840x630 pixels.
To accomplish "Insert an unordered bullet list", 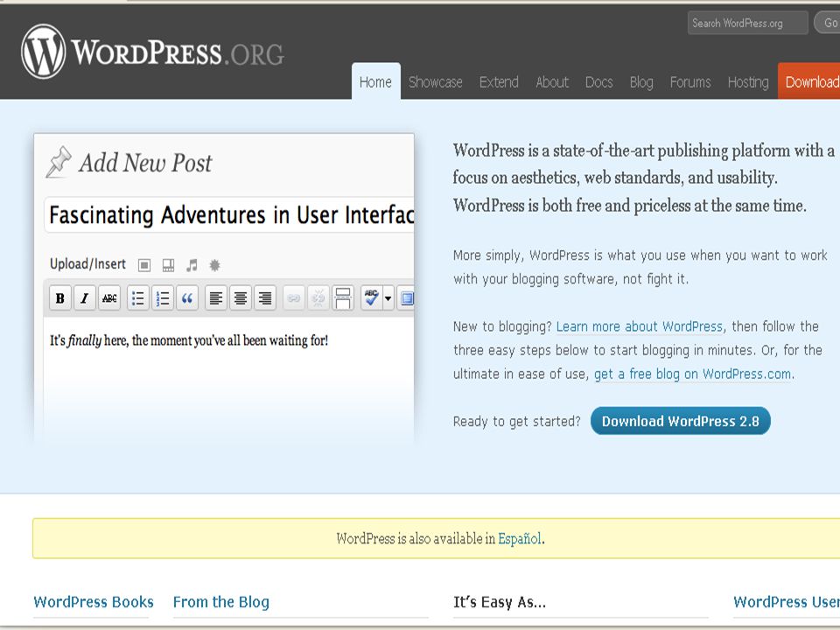I will (137, 297).
